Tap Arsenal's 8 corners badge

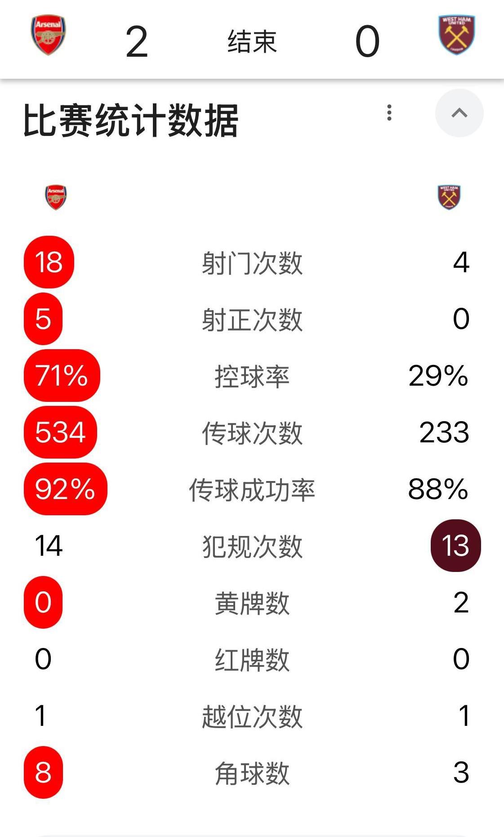coord(43,772)
